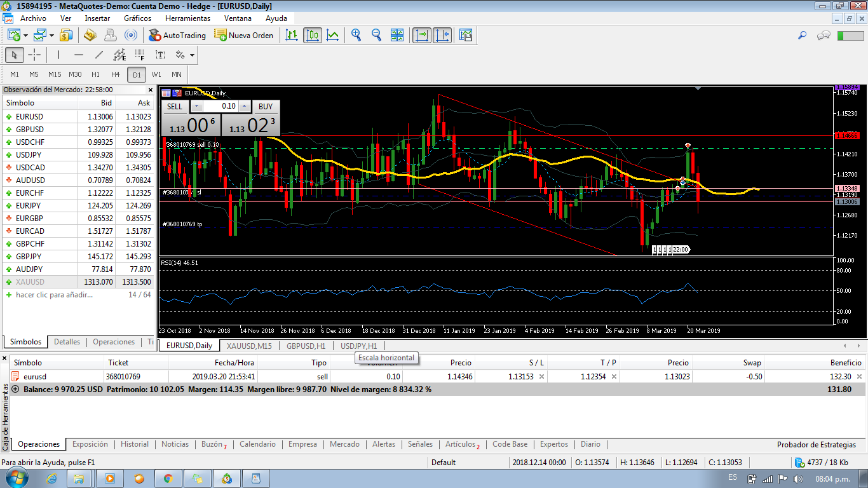Viewport: 868px width, 488px height.
Task: Expand the new chart dropdown arrow
Action: [x=25, y=35]
